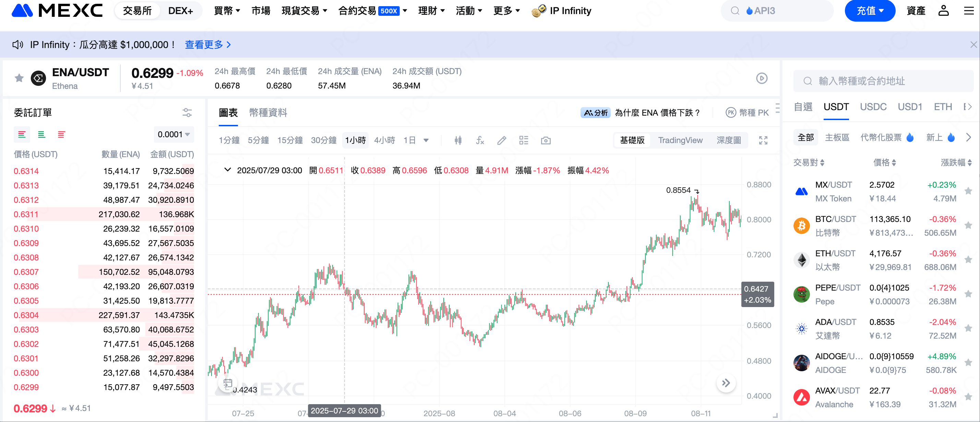
Task: Click the AI analysis badge
Action: pyautogui.click(x=596, y=113)
